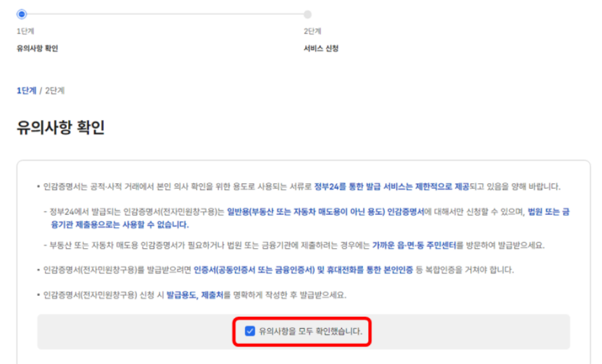Select the 2단계 label under progress bar
The width and height of the screenshot is (602, 364).
(312, 31)
